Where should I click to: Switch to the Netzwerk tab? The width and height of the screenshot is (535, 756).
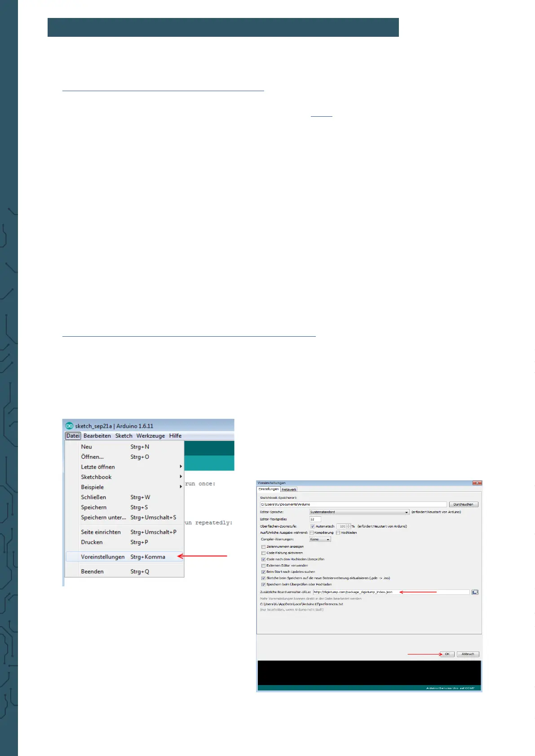(289, 489)
